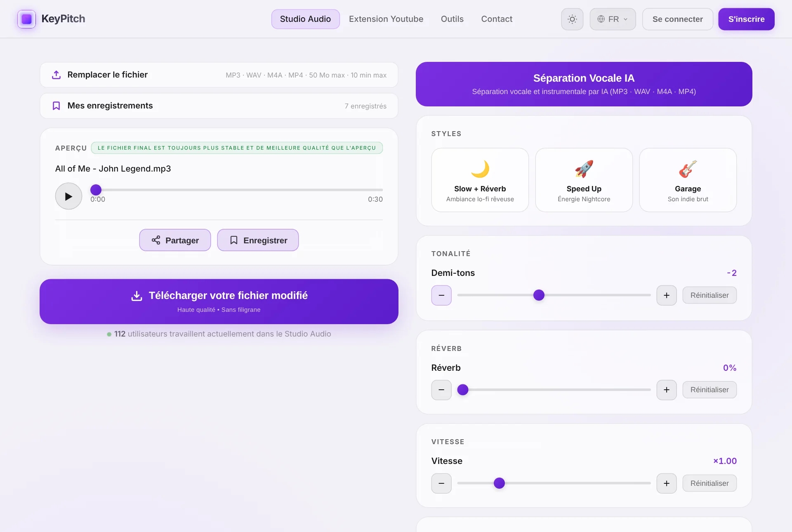Decrease Vitesse with the minus button
The width and height of the screenshot is (792, 532).
click(441, 483)
